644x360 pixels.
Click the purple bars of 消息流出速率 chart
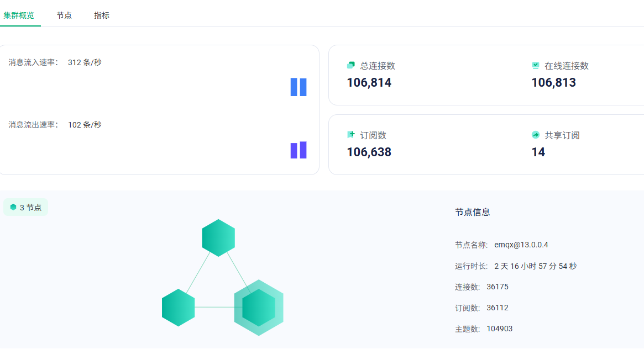coord(299,150)
